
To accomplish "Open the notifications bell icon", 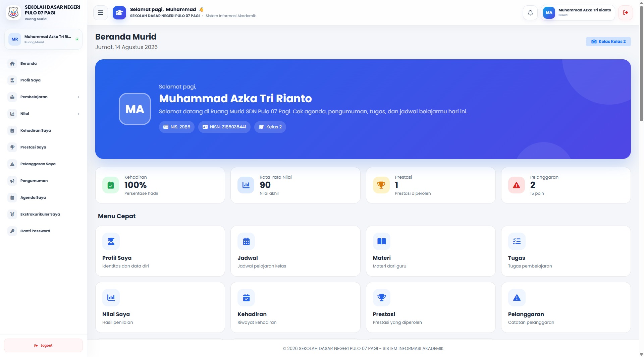I will click(x=530, y=13).
